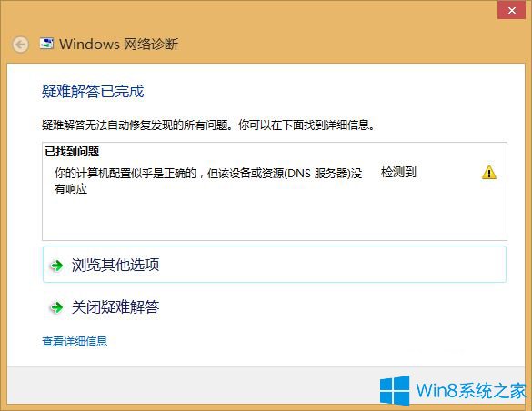Click the 已找到问题 heading

pos(72,152)
